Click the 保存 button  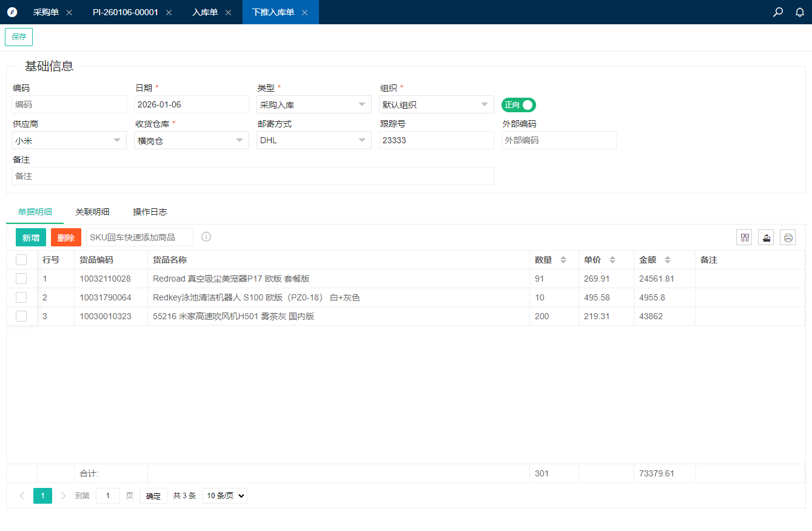(19, 36)
